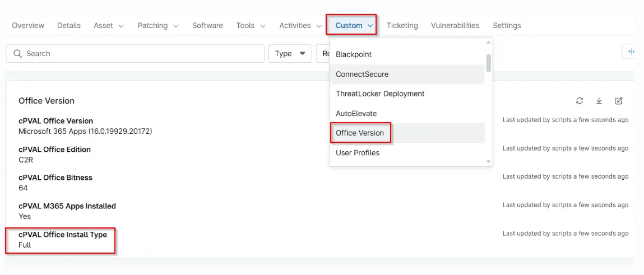Screen dimensions: 644x275
Task: Click the Office Version card heading
Action: [x=47, y=101]
